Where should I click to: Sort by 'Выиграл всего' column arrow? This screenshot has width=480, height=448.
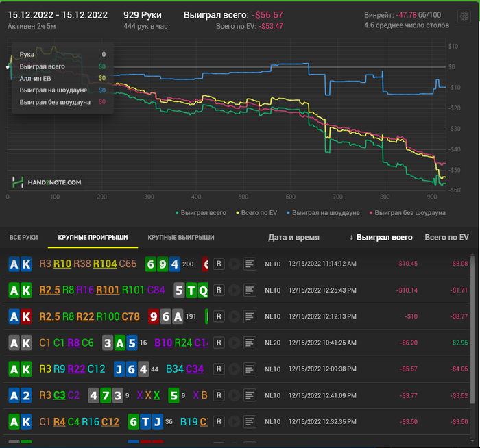(352, 238)
